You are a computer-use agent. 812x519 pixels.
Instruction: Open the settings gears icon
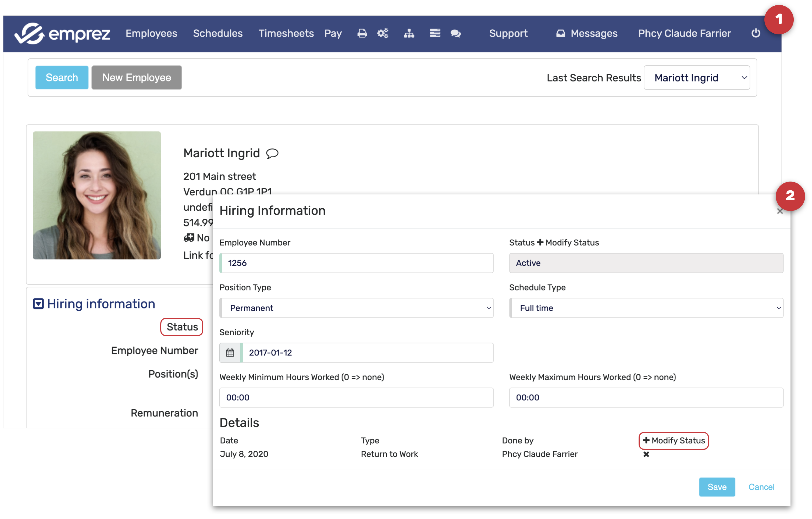click(383, 33)
